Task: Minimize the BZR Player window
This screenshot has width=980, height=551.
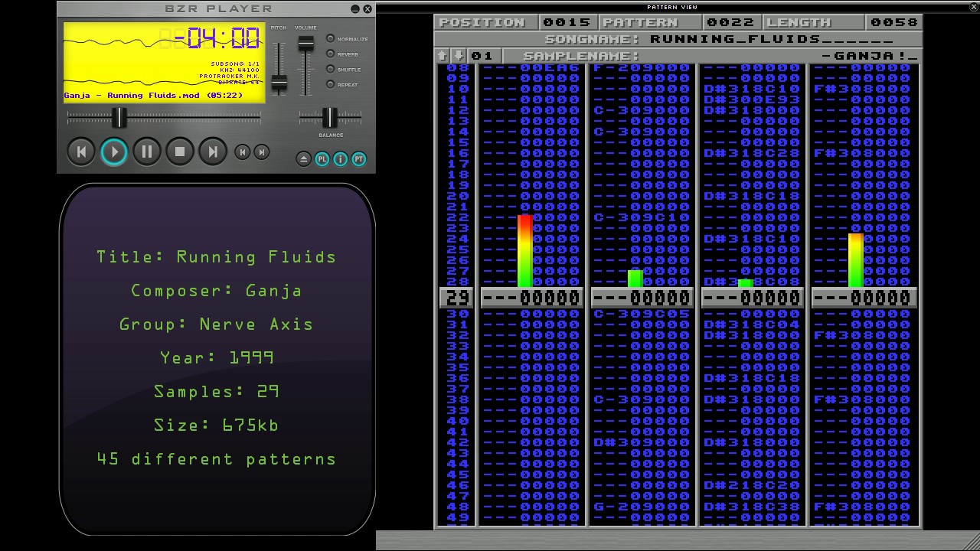Action: pyautogui.click(x=355, y=9)
